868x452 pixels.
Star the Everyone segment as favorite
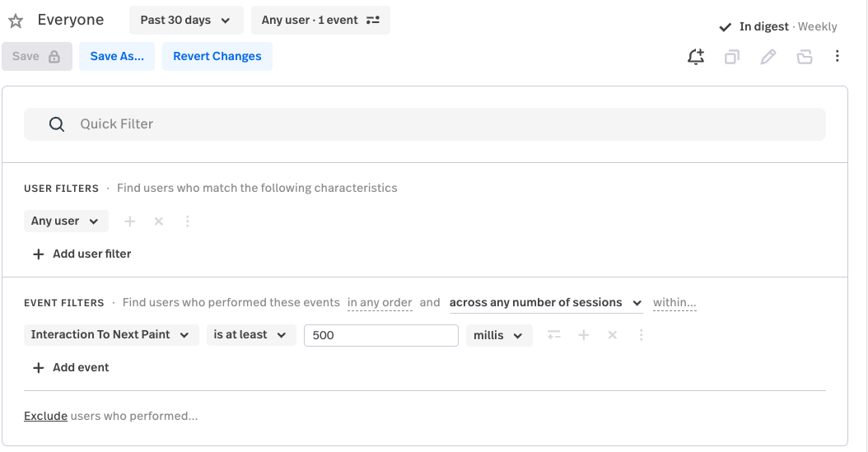point(16,21)
